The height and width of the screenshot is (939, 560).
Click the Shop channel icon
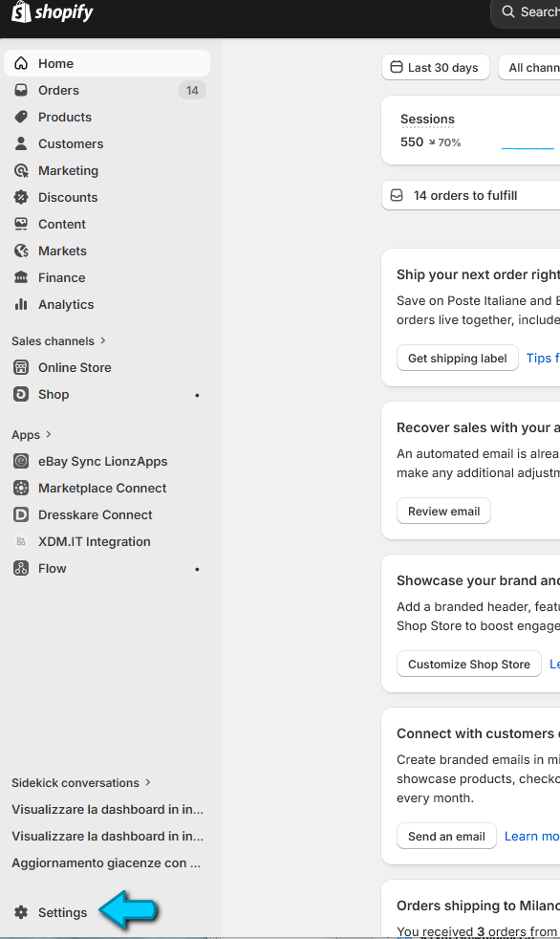[21, 394]
